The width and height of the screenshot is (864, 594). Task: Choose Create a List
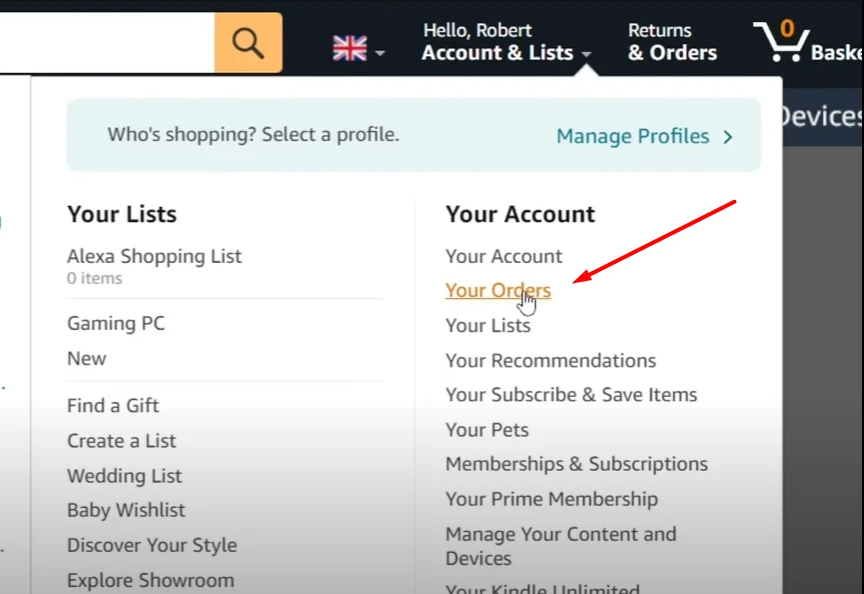[121, 441]
